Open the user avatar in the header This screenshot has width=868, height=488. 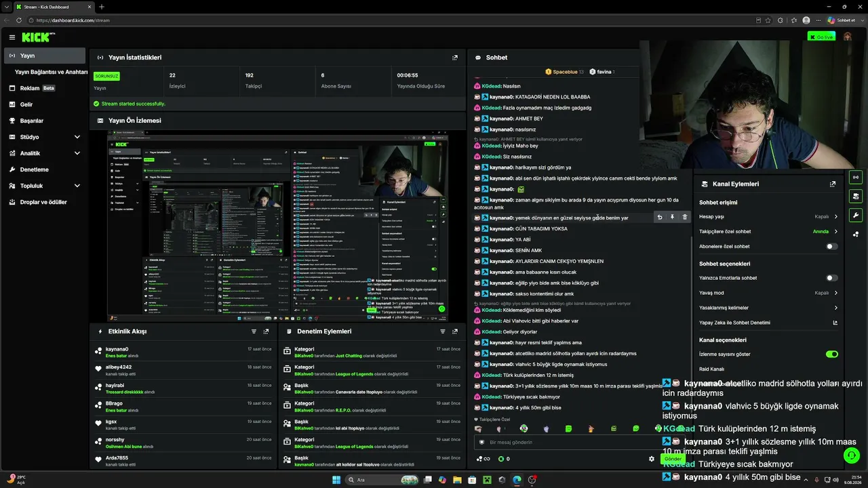point(848,37)
